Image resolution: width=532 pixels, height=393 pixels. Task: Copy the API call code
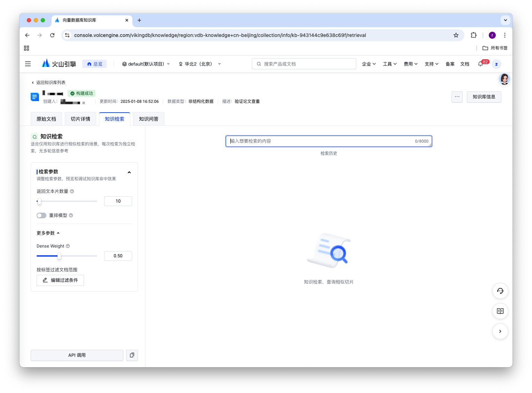(x=132, y=355)
